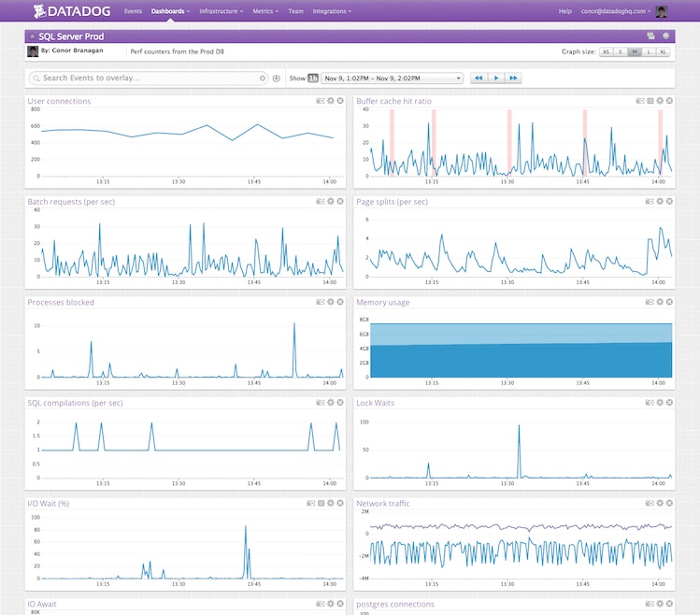The width and height of the screenshot is (700, 615).
Task: Click the Search Events to overlay field
Action: tap(150, 79)
